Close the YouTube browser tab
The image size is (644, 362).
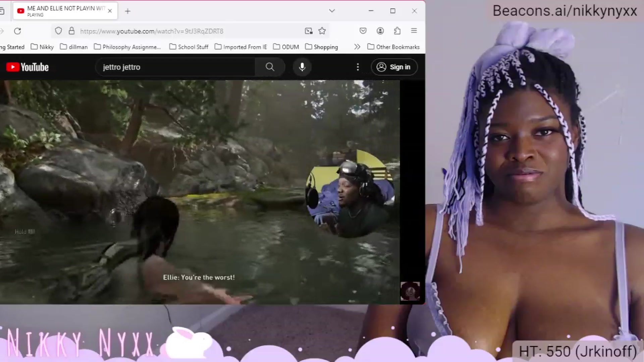point(110,11)
